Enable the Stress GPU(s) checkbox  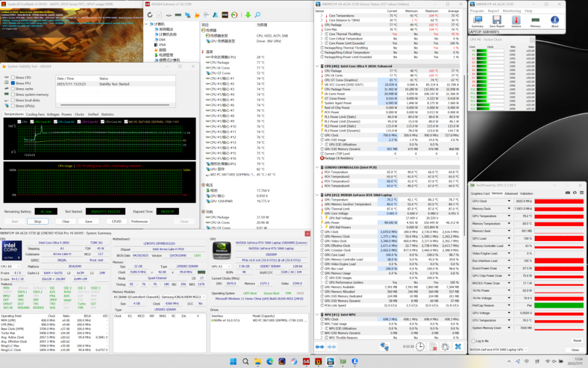pyautogui.click(x=13, y=106)
